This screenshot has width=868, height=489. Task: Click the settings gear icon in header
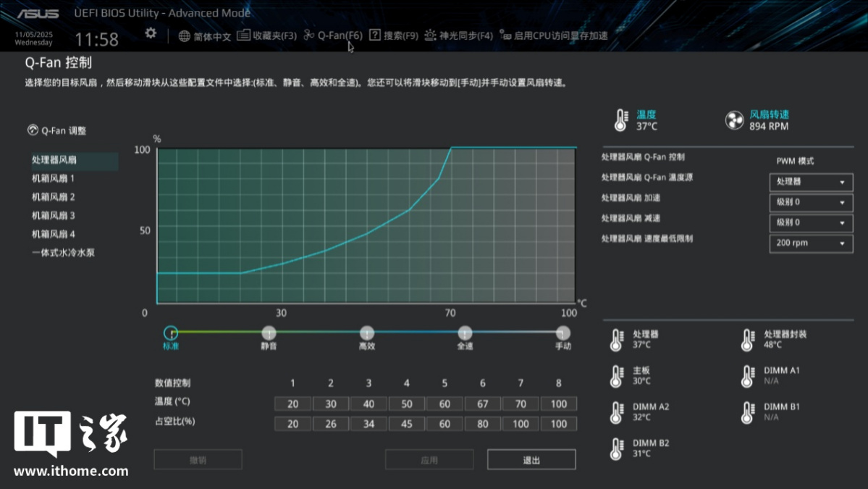click(151, 33)
